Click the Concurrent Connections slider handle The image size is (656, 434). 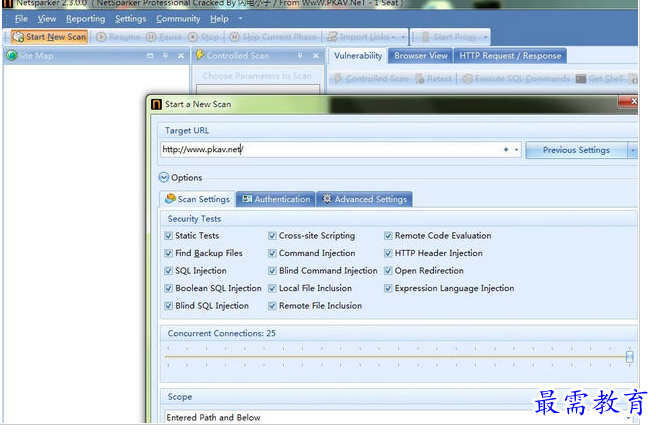629,357
